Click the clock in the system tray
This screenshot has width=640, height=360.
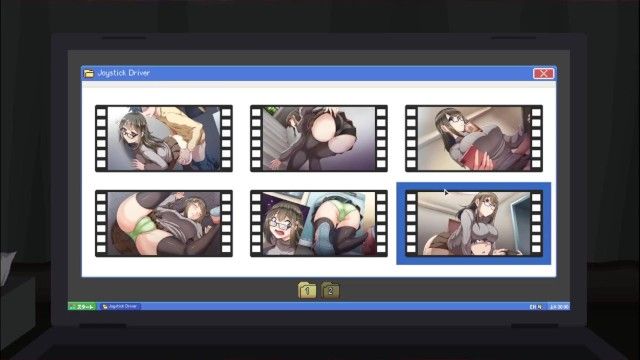coord(559,307)
